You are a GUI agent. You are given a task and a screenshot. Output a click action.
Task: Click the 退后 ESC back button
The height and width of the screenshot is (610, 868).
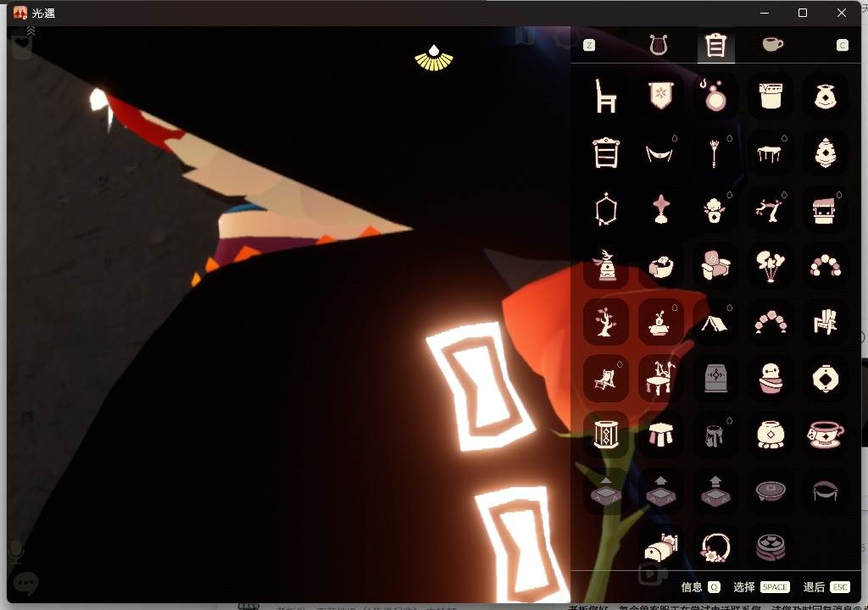click(826, 587)
